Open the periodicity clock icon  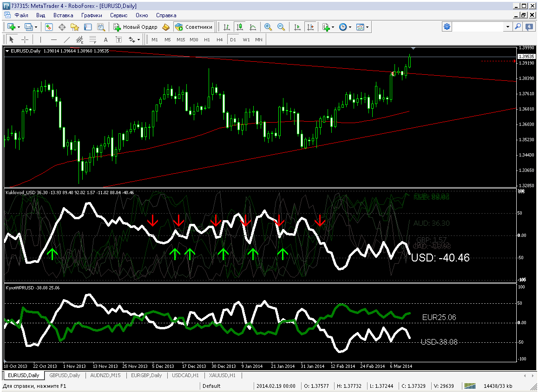click(x=343, y=27)
